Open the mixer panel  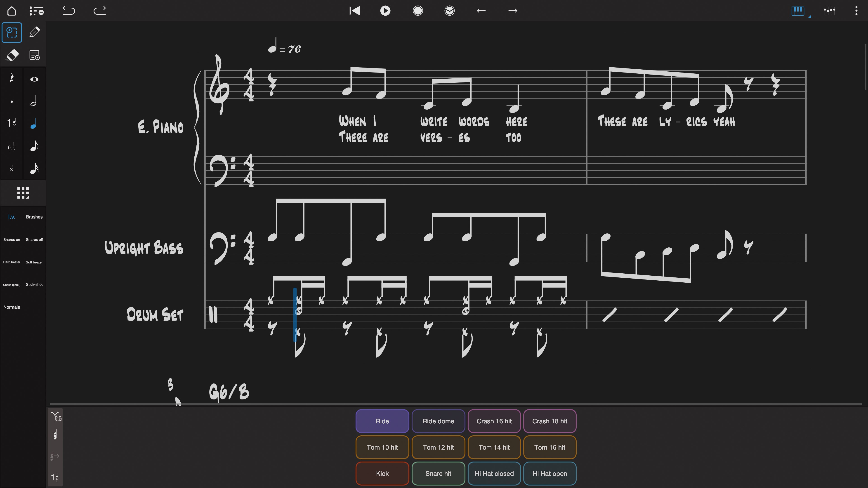pyautogui.click(x=829, y=11)
